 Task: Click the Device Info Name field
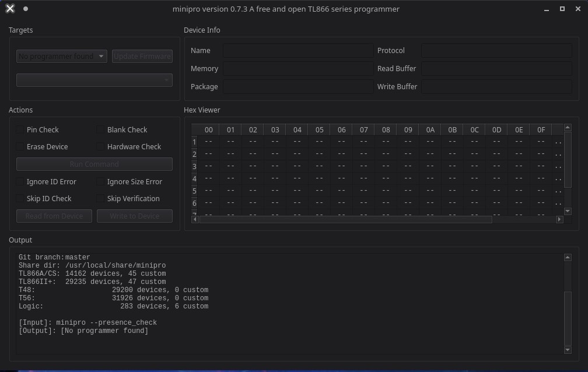(297, 51)
